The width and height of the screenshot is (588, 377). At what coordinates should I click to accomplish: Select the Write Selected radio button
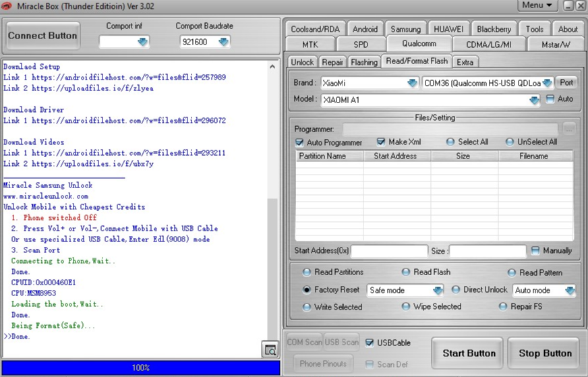tap(307, 308)
